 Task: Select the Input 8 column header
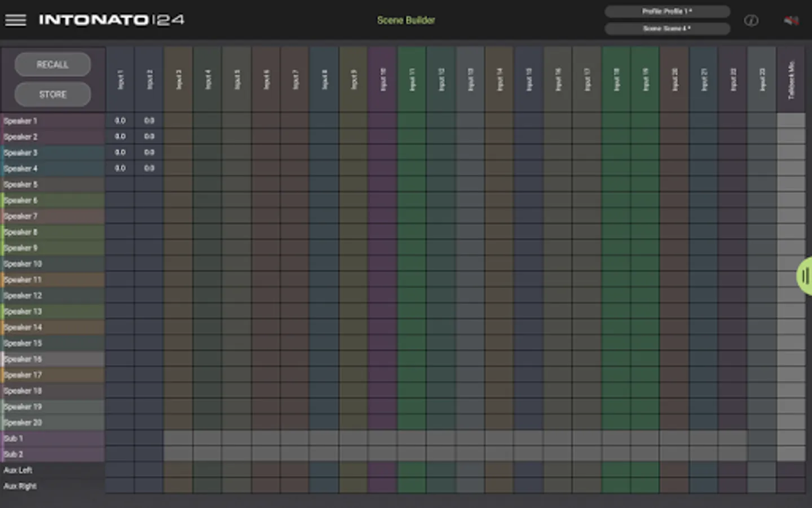[x=324, y=80]
